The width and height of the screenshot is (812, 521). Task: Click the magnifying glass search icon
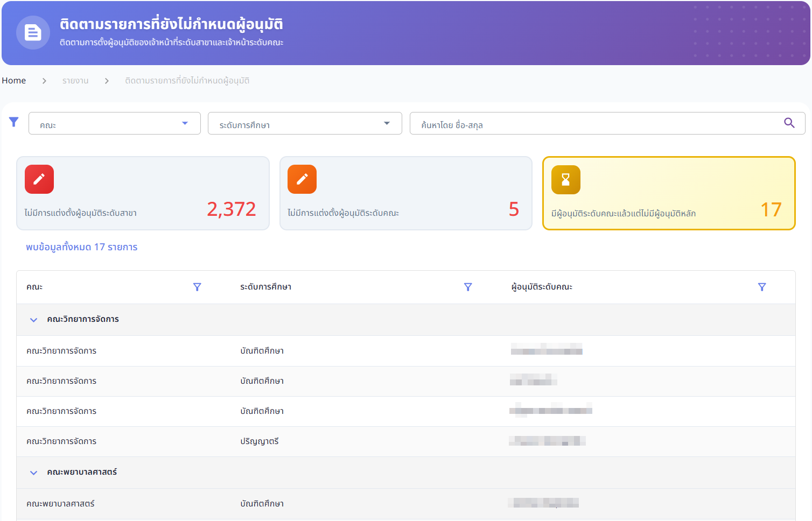(789, 123)
